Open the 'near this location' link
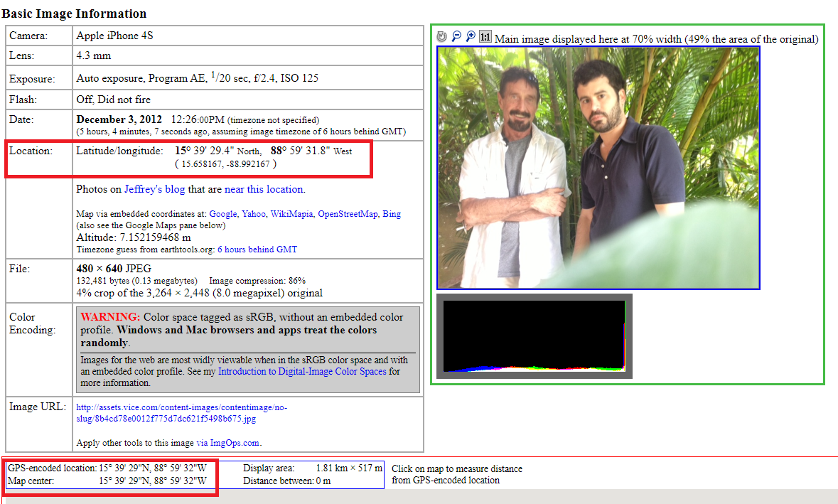838x504 pixels. [x=264, y=189]
